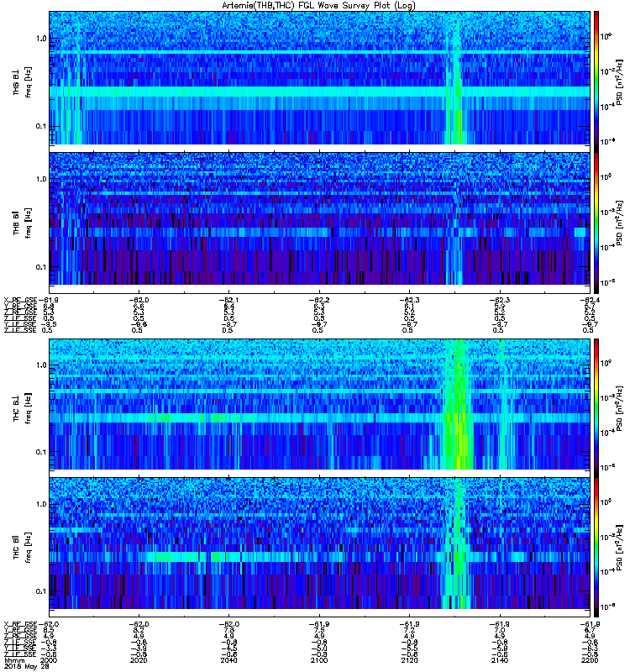Viewport: 630px width, 672px height.
Task: Click the '2200' time label on bottom axis
Action: [590, 660]
